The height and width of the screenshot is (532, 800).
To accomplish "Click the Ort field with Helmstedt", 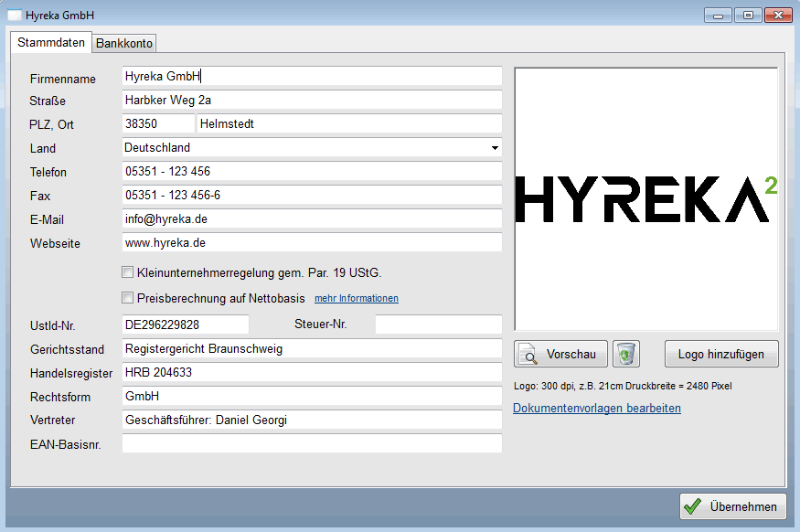I will click(x=349, y=124).
